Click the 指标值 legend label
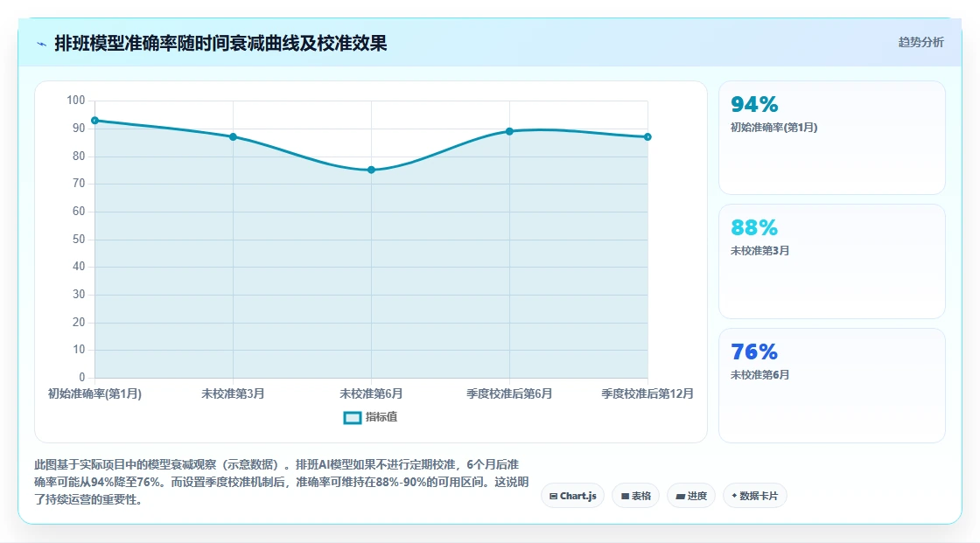 381,417
